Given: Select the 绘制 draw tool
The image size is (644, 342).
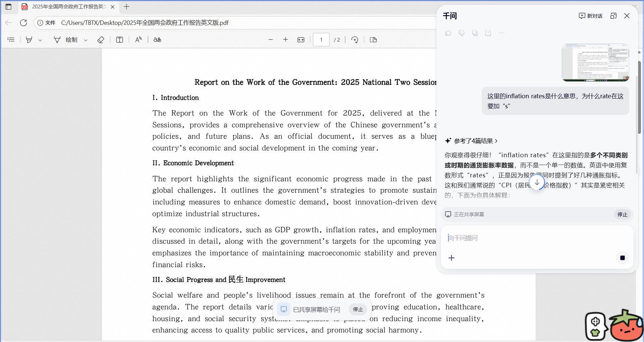Looking at the screenshot, I should (x=66, y=40).
